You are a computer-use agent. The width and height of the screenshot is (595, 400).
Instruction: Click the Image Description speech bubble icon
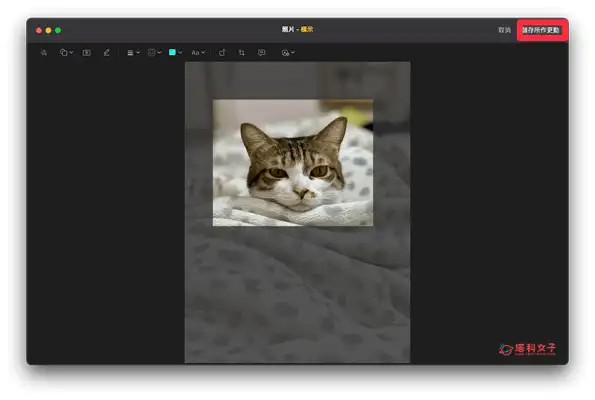click(261, 53)
